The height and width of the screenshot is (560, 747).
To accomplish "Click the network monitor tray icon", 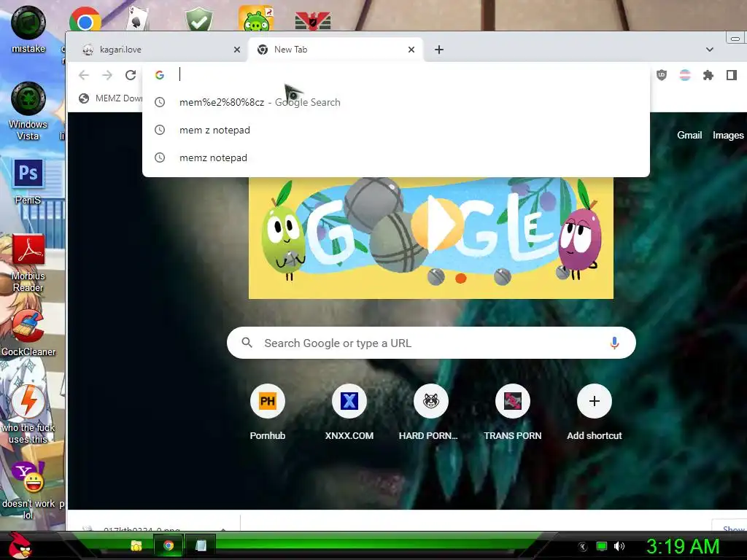I will pos(602,546).
